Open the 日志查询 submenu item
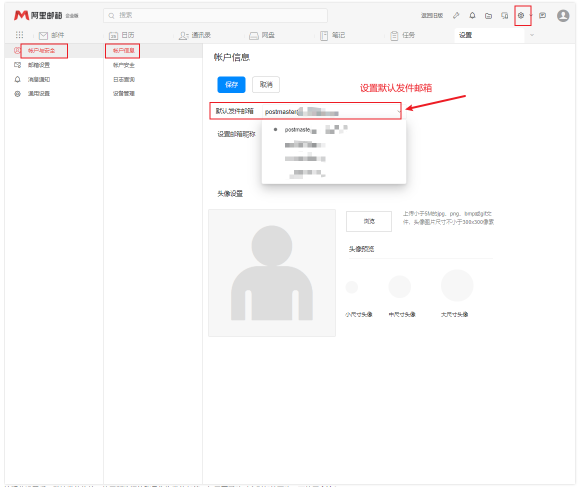Image resolution: width=580 pixels, height=487 pixels. click(124, 80)
